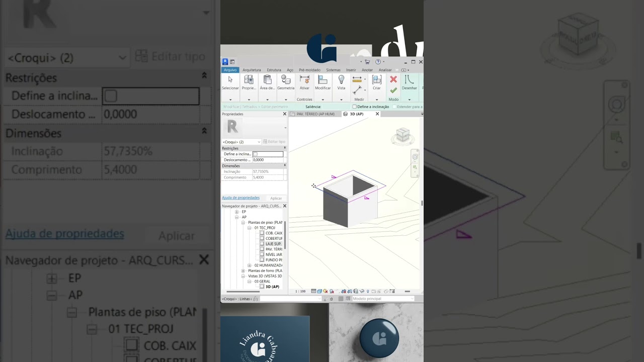Collapse Vistas 3D node
This screenshot has height=362, width=644.
pos(243,276)
